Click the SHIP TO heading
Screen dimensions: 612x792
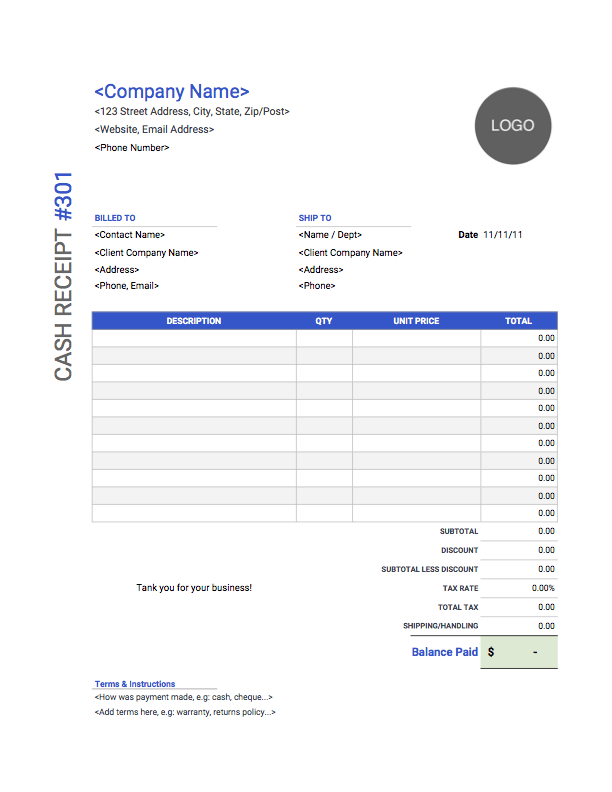point(315,218)
